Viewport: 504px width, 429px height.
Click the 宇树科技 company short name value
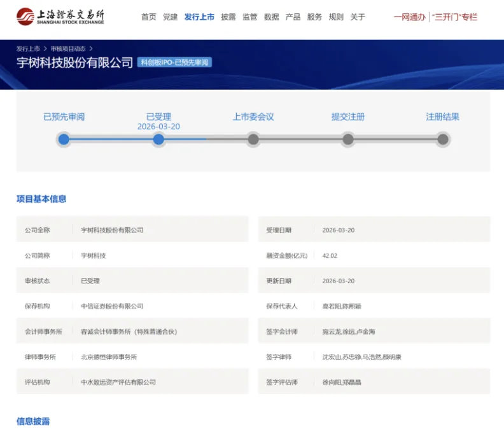[93, 256]
